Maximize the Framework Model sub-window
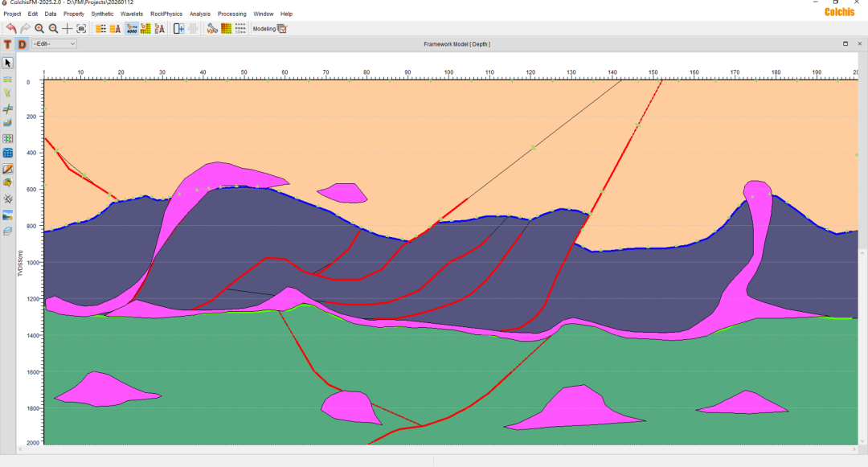The height and width of the screenshot is (467, 868). click(x=845, y=43)
